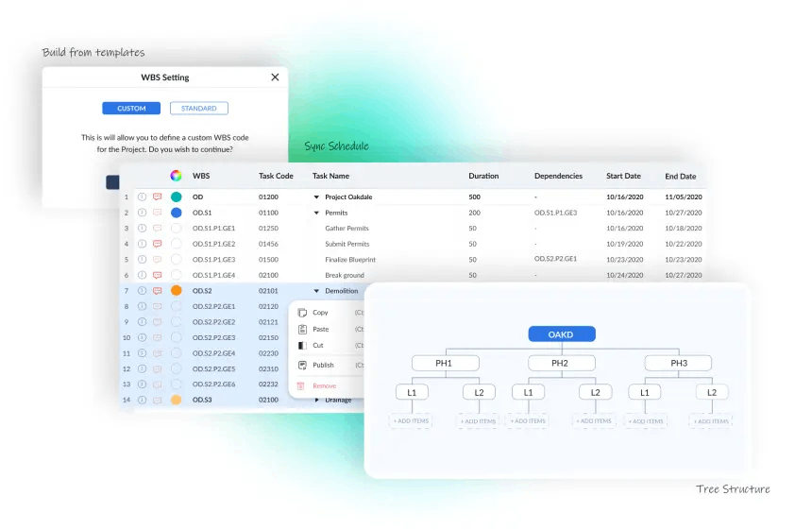Screen dimensions: 812x530
Task: Choose Paste from the context menu
Action: 321,329
